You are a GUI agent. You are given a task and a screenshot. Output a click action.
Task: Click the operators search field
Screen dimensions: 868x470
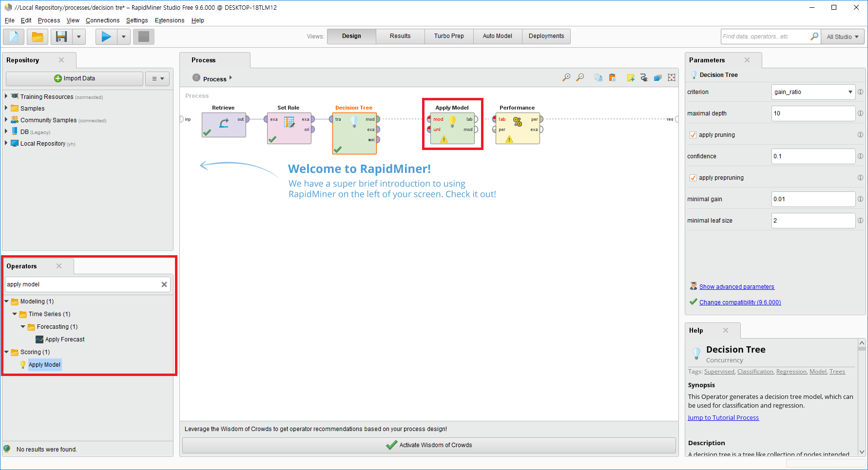pos(82,284)
